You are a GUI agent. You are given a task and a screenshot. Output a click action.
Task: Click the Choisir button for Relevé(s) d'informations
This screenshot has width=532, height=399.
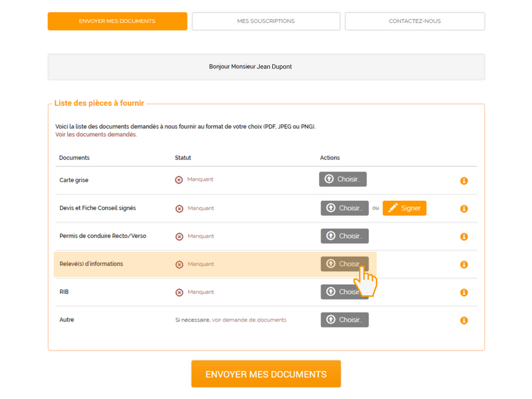(344, 264)
